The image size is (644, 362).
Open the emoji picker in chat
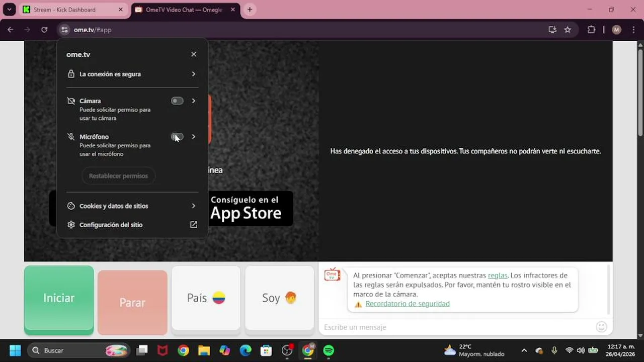[601, 327]
